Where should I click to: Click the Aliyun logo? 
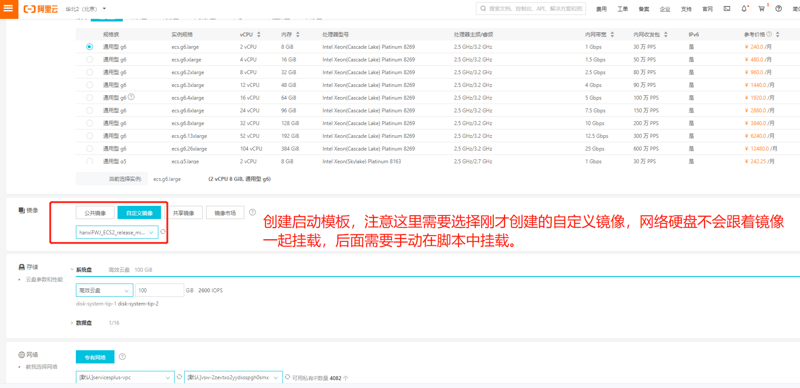tap(41, 9)
